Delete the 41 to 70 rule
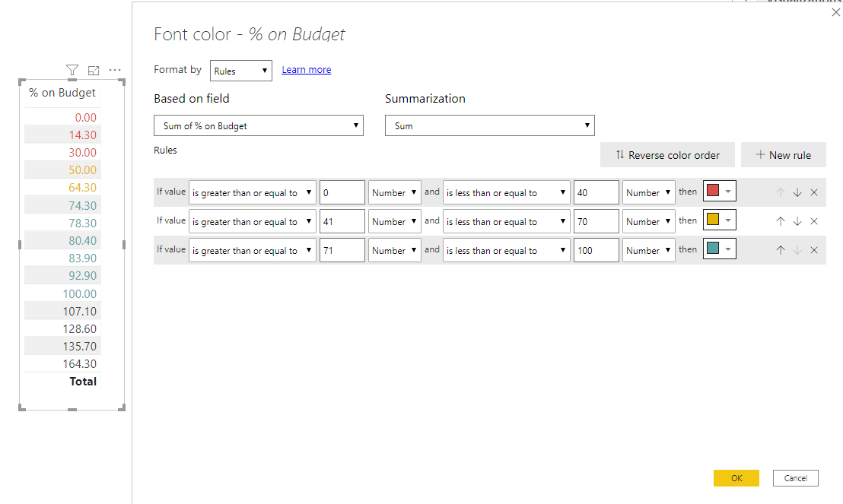The width and height of the screenshot is (843, 504). [814, 221]
